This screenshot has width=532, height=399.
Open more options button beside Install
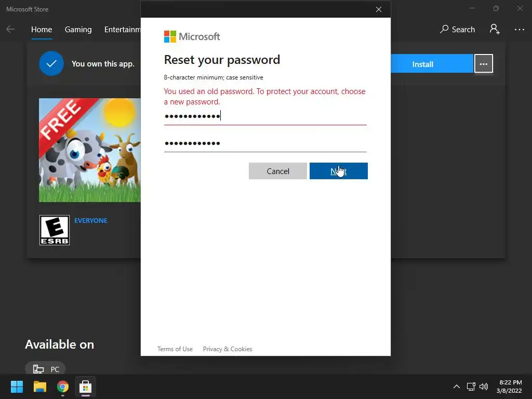(x=483, y=63)
